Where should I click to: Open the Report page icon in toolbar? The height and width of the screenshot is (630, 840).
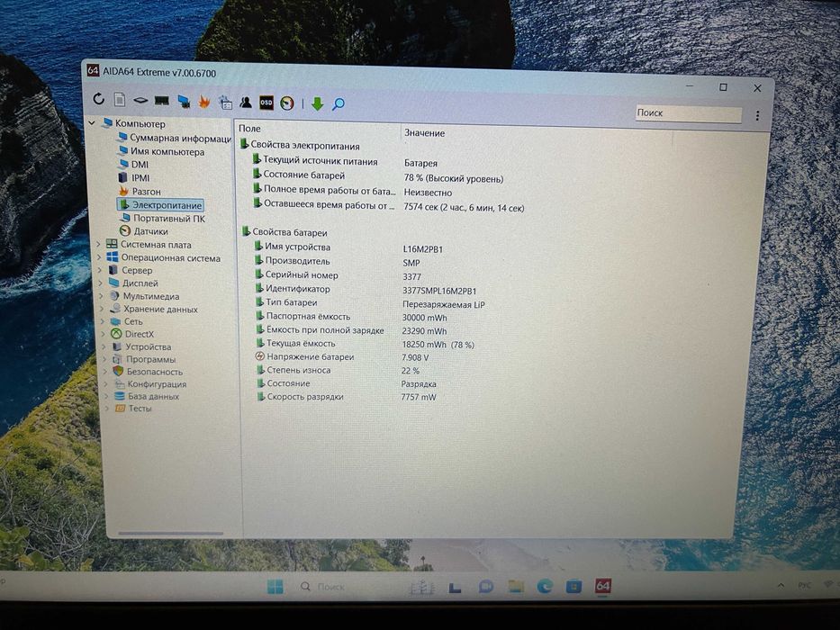click(120, 100)
